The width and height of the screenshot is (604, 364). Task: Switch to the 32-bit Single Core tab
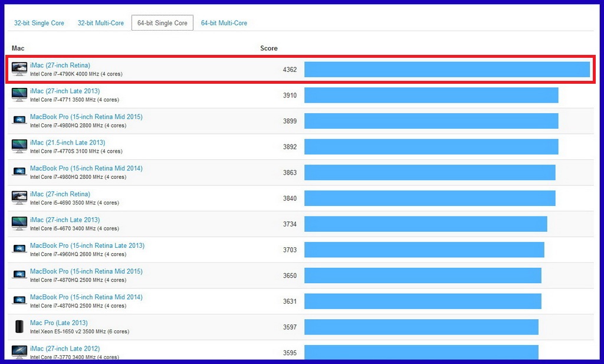pos(39,23)
